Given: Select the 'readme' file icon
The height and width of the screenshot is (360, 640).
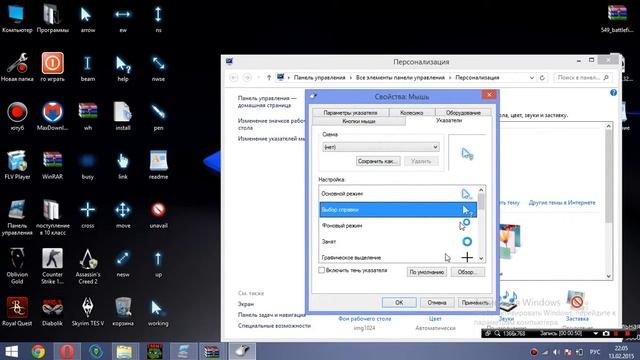Looking at the screenshot, I should pos(158,165).
